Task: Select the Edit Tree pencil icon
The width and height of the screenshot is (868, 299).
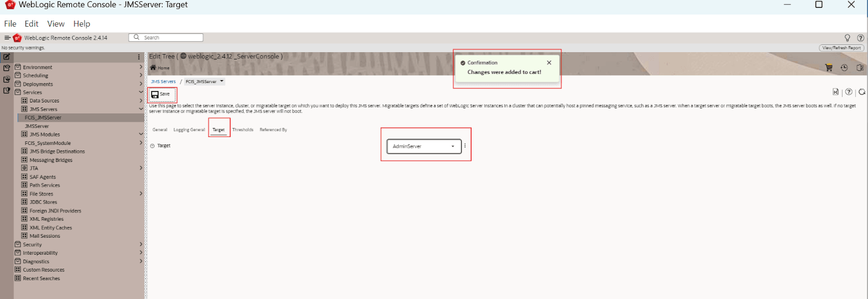Action: (6, 56)
